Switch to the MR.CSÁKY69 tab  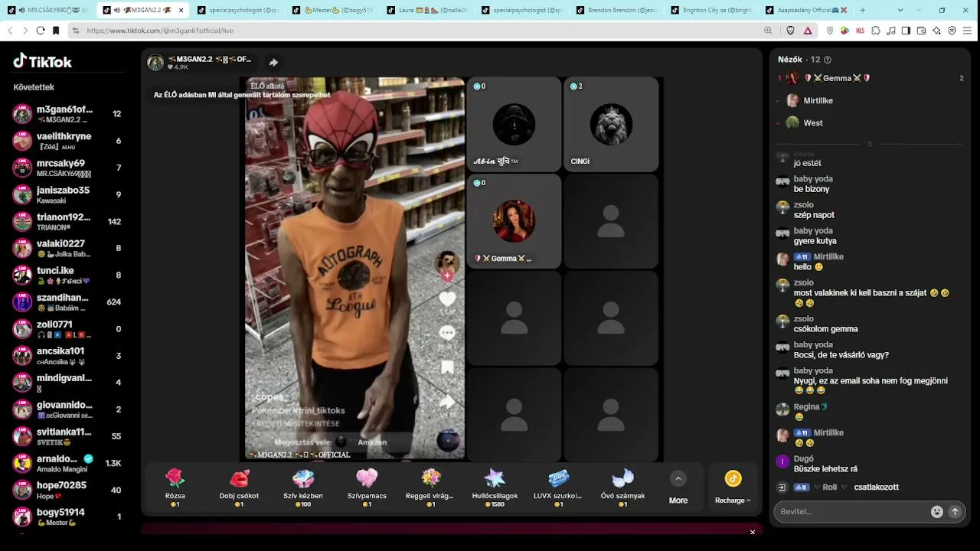[49, 11]
